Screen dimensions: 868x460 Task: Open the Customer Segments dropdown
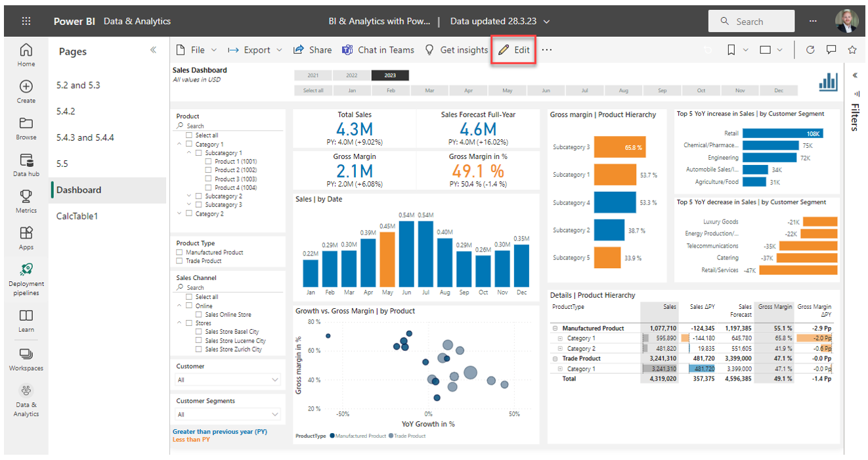coord(227,415)
